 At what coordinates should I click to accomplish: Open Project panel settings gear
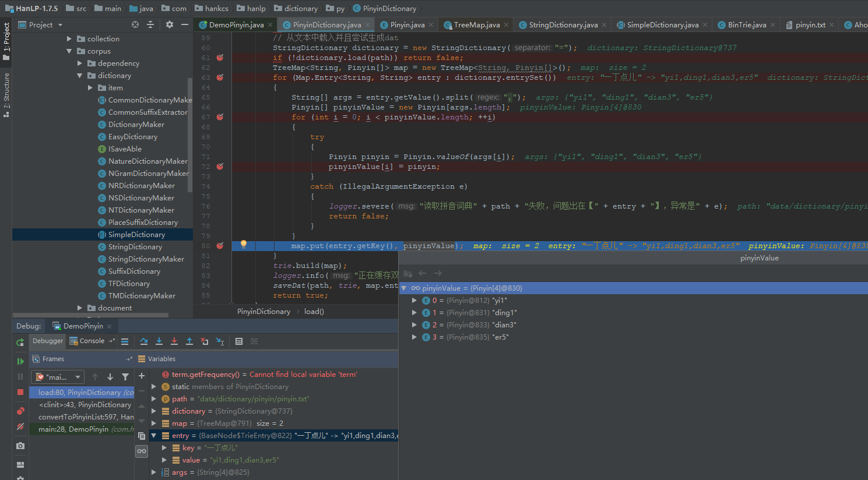click(170, 24)
